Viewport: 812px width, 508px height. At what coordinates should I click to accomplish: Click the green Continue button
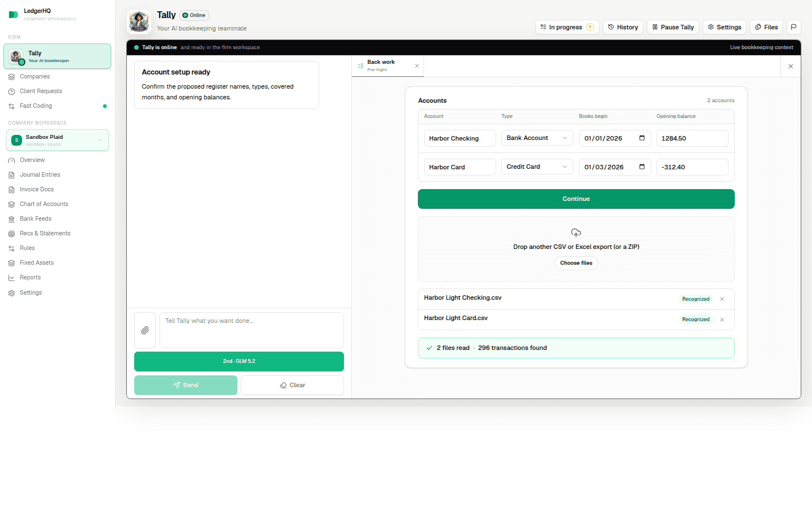click(x=576, y=199)
